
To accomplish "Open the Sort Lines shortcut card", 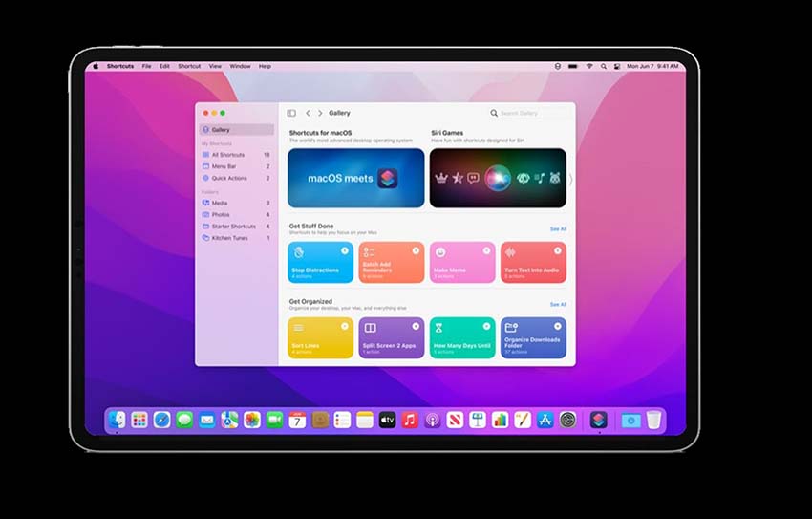I will point(320,337).
